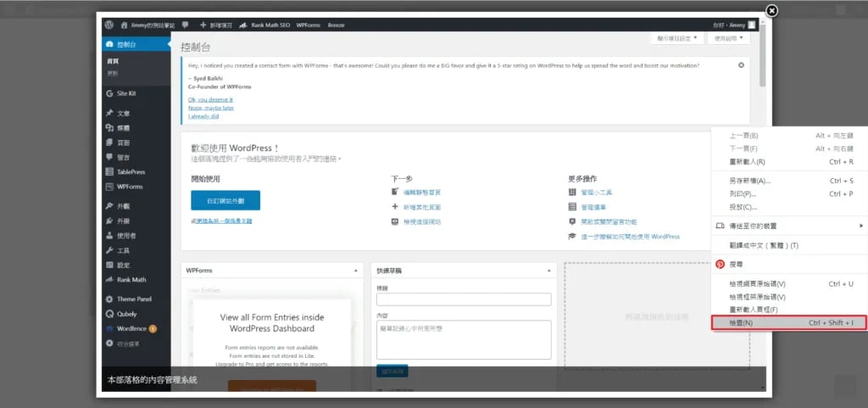The height and width of the screenshot is (408, 868).
Task: Open the 外觀 appearance sidebar menu
Action: [136, 206]
